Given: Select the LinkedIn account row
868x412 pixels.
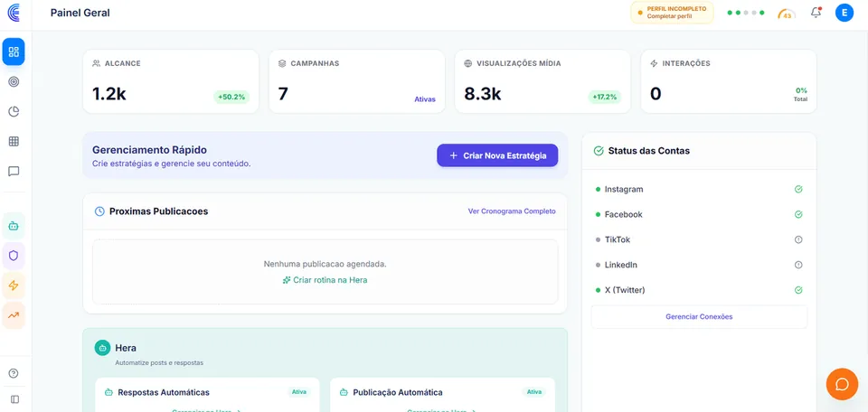Looking at the screenshot, I should pos(699,265).
